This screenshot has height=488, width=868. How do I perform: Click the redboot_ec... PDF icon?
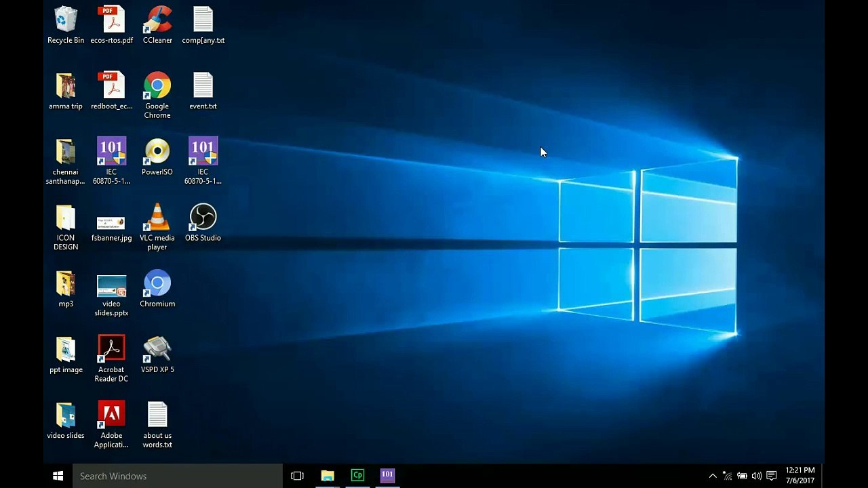112,91
